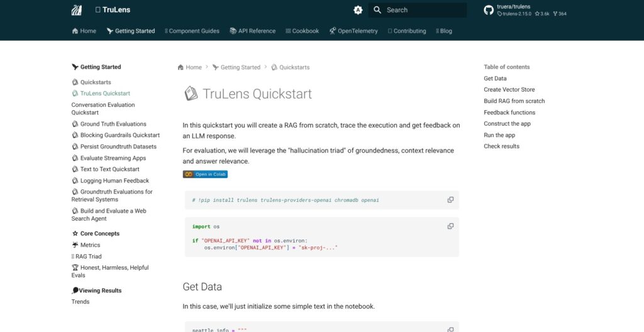This screenshot has width=644, height=332.
Task: Focus the Search input field
Action: click(418, 10)
